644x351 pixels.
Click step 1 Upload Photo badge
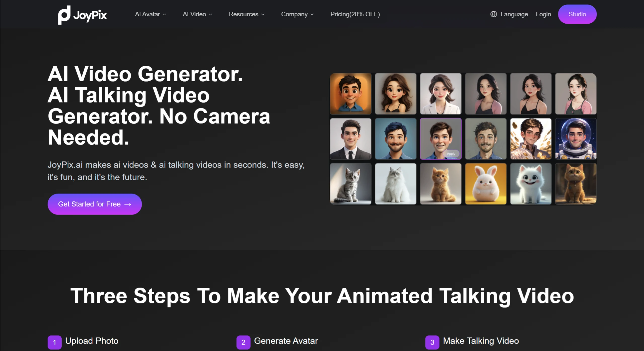(x=54, y=342)
